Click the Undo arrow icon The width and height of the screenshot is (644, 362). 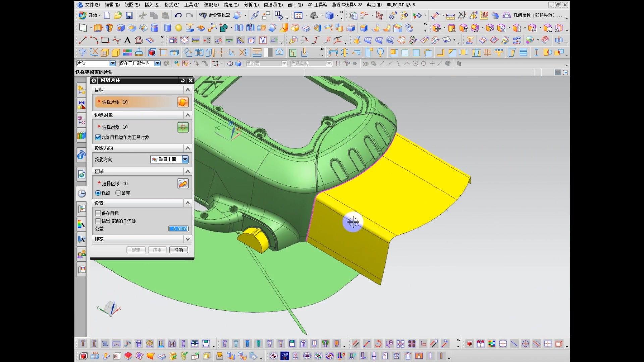click(x=178, y=15)
